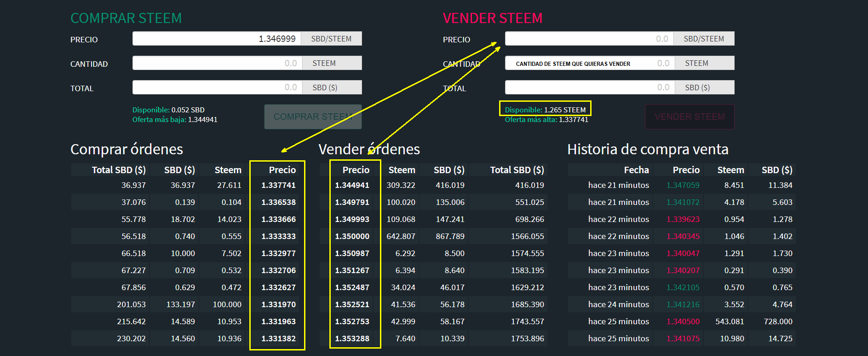
Task: Click the Precio header in Vender órdenes
Action: (356, 170)
